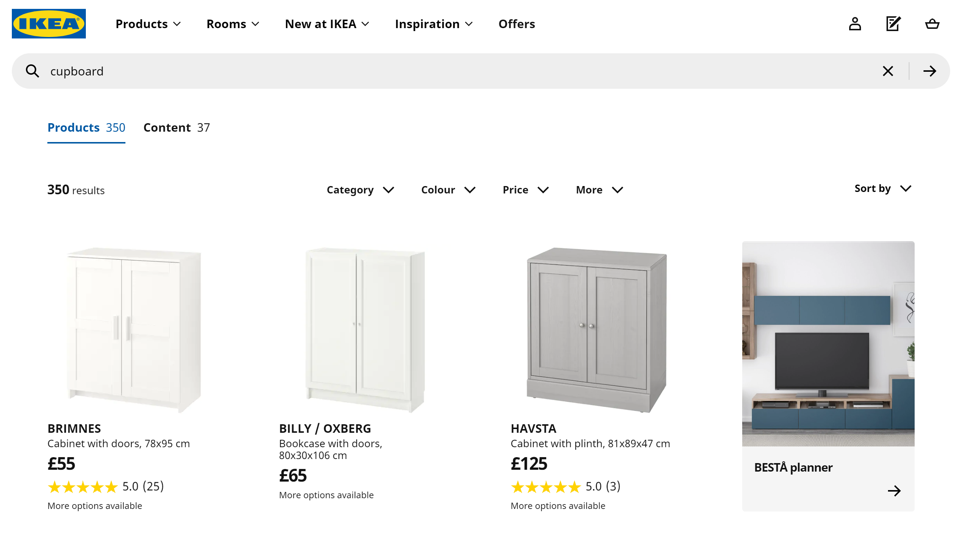Click the IKEA logo

pyautogui.click(x=49, y=24)
